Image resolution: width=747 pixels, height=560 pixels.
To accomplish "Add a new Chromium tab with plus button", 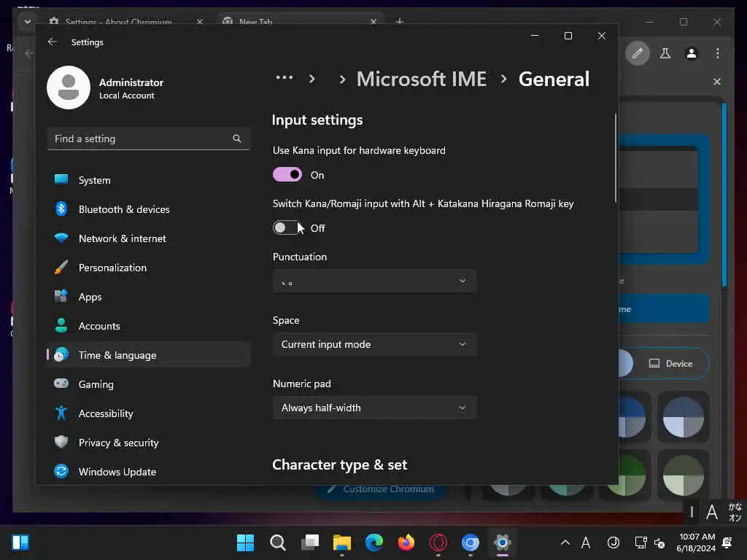I will point(400,21).
